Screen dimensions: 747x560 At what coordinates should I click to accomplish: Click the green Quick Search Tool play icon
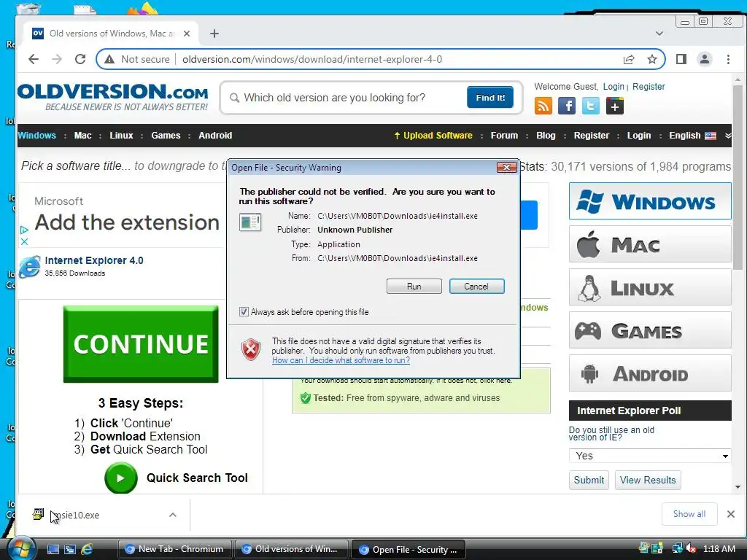[121, 478]
